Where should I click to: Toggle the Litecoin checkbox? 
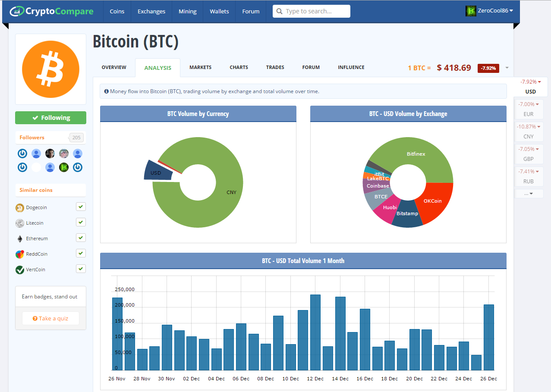[x=81, y=222]
